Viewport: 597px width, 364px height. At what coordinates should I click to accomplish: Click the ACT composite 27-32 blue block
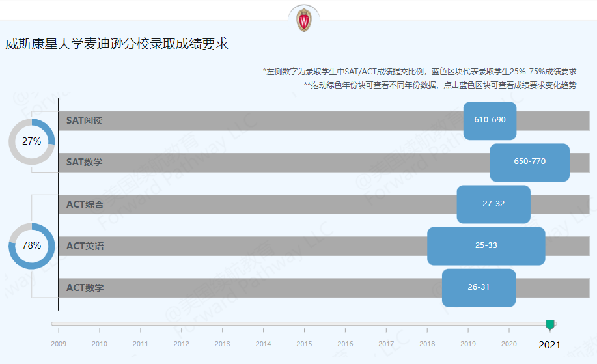point(493,204)
